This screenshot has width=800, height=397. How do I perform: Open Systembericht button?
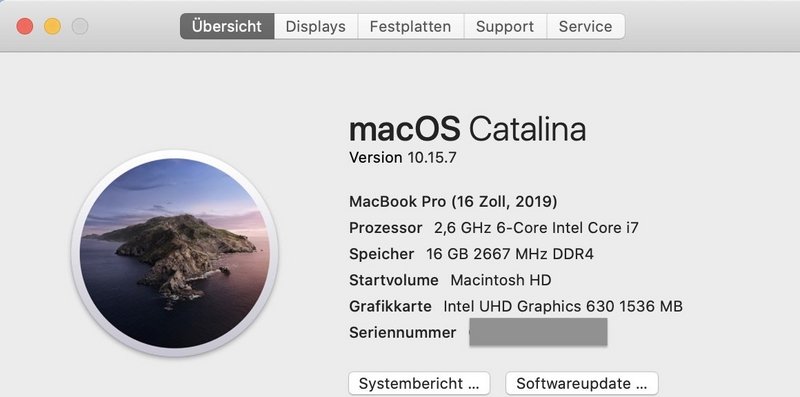coord(419,383)
